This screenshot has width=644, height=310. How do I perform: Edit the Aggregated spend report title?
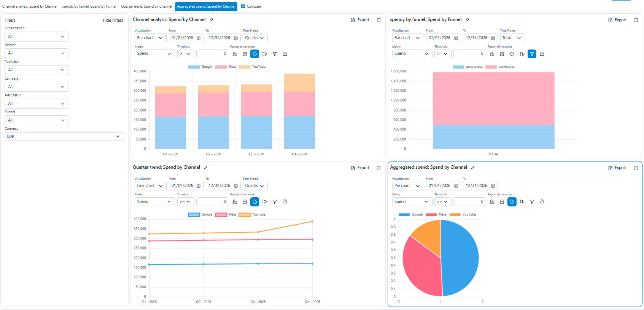pyautogui.click(x=473, y=168)
